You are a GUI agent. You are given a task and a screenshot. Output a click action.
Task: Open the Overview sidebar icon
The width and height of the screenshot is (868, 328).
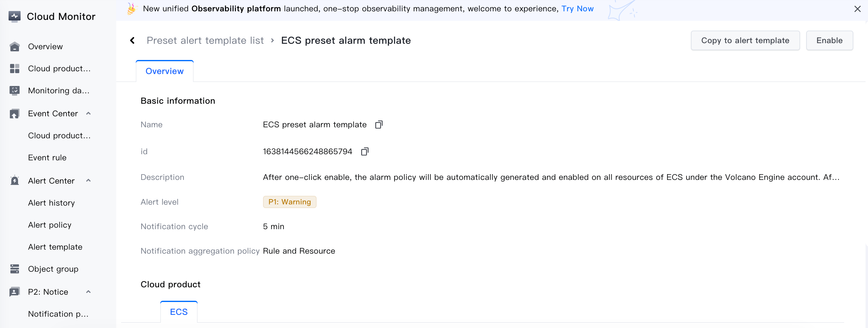(14, 47)
